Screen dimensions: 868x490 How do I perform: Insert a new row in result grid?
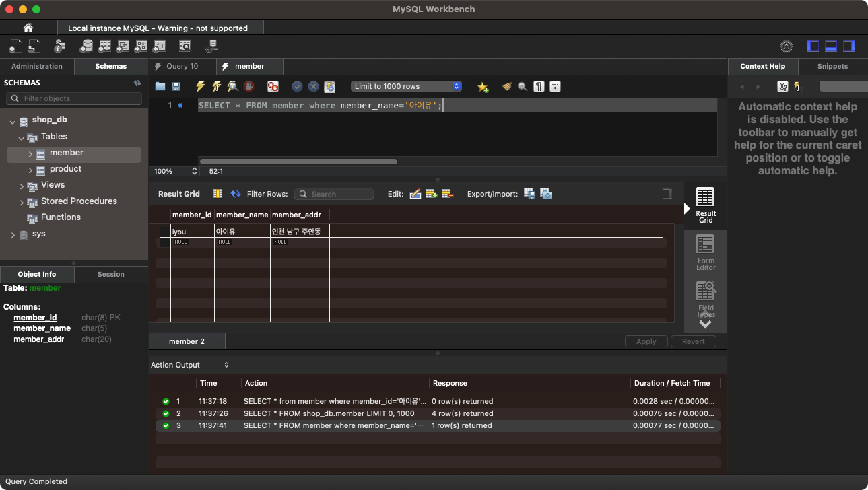(432, 194)
